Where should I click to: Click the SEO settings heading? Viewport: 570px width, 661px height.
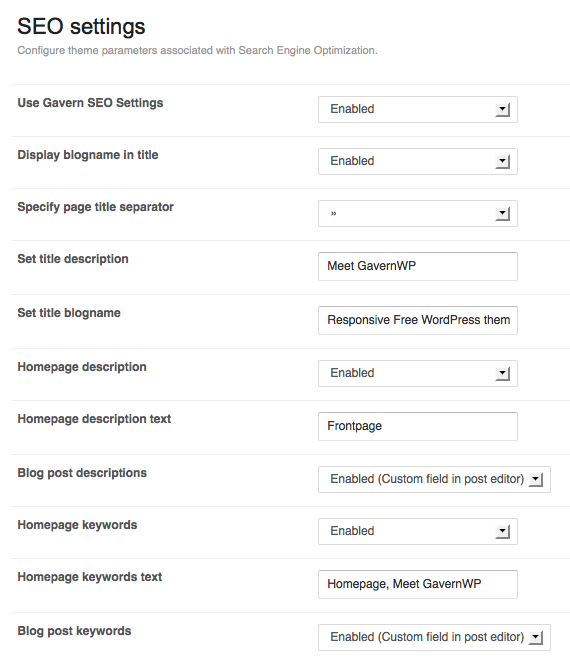(81, 27)
